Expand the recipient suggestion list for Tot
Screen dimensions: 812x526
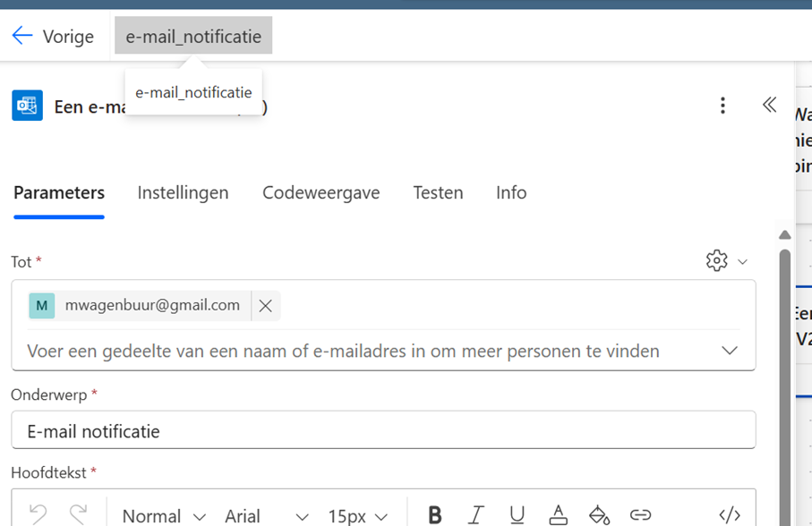point(730,351)
